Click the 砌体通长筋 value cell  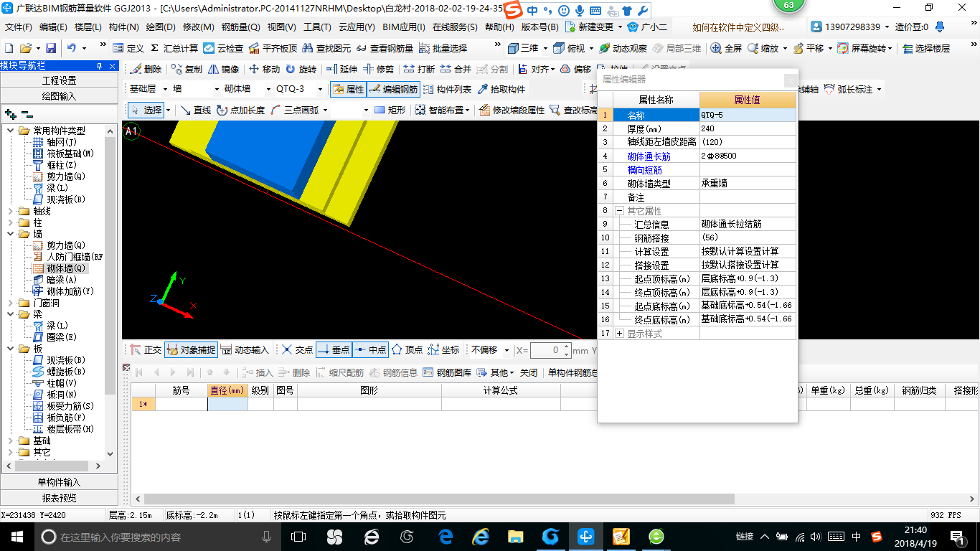coord(748,156)
